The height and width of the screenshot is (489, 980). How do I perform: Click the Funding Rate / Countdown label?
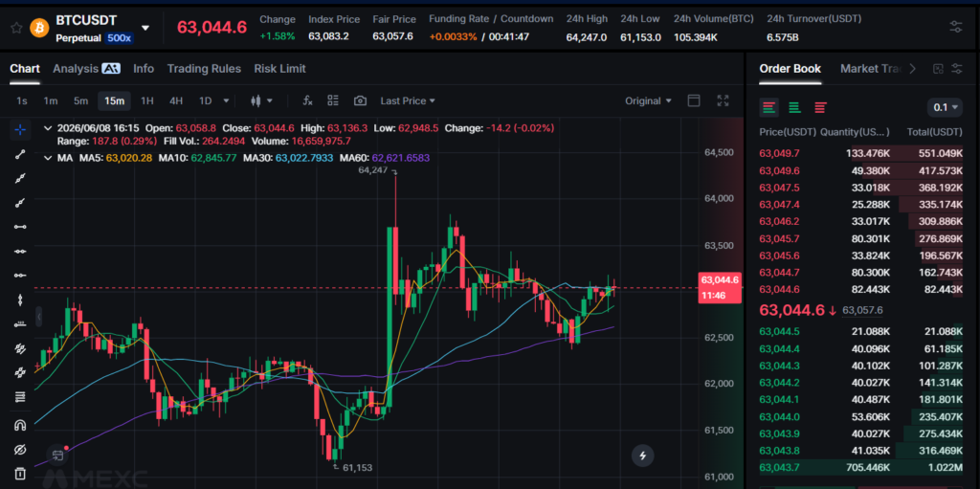click(x=491, y=19)
